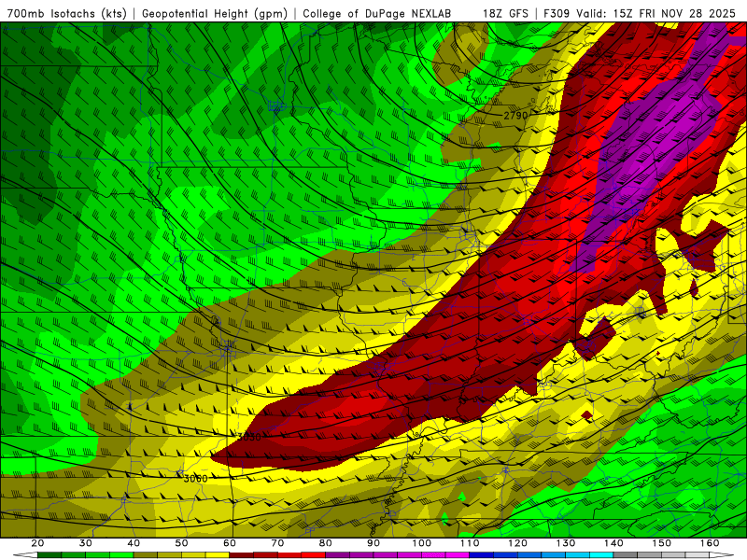Viewport: 747px width, 560px height.
Task: Click the 160 value on the color scale
Action: 710,543
